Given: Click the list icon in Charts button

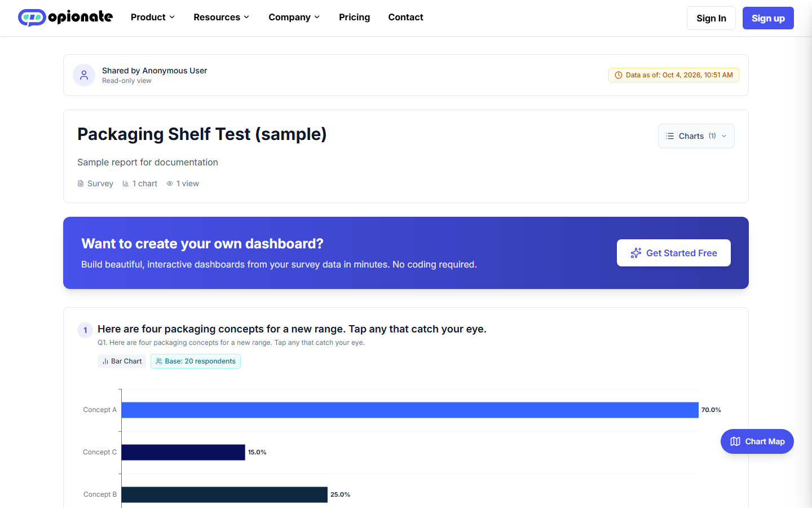Looking at the screenshot, I should tap(670, 136).
